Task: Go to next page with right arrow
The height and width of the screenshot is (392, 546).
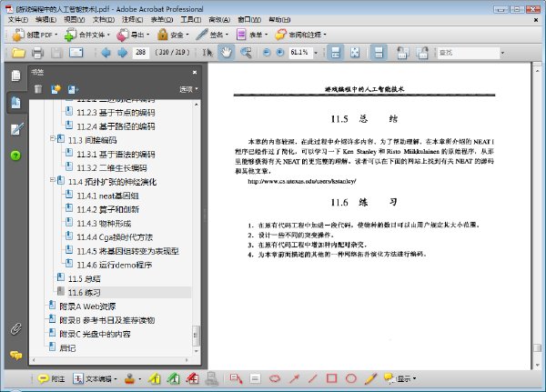Action: point(123,53)
